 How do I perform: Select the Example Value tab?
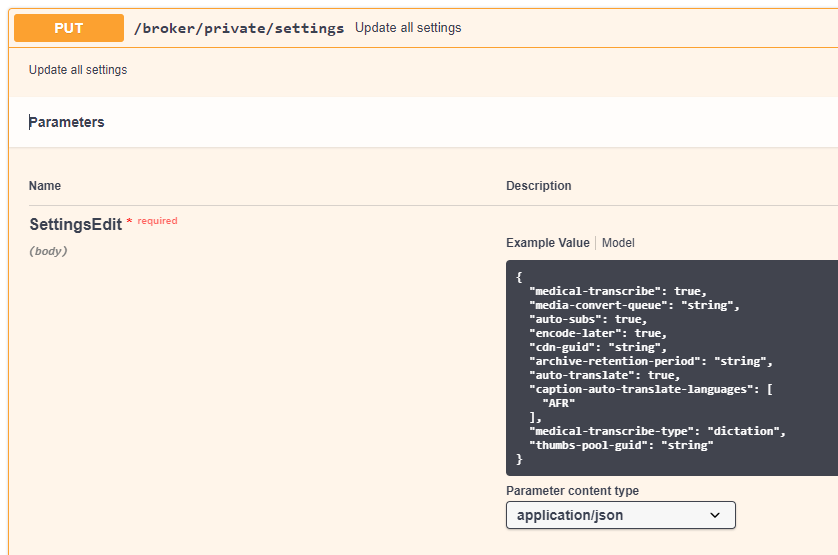point(547,243)
